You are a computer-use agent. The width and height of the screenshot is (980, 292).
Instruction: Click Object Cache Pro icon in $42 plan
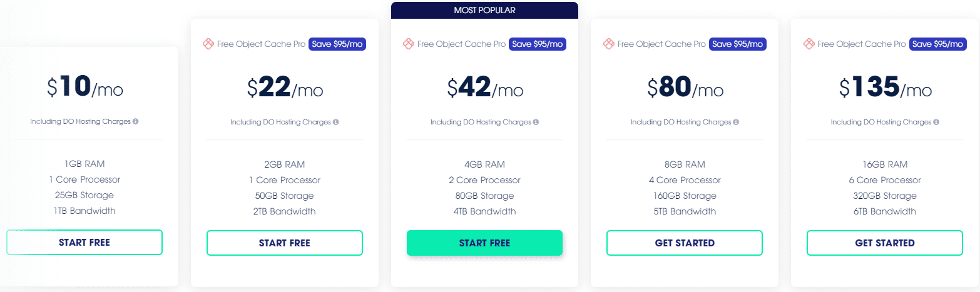click(409, 44)
